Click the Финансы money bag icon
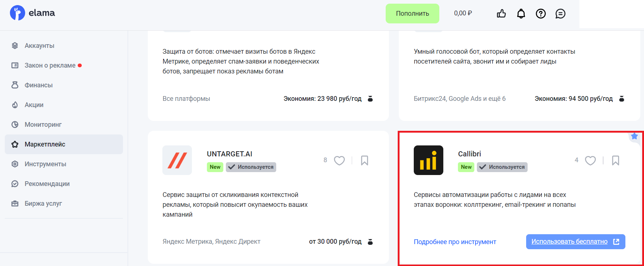 pos(15,85)
